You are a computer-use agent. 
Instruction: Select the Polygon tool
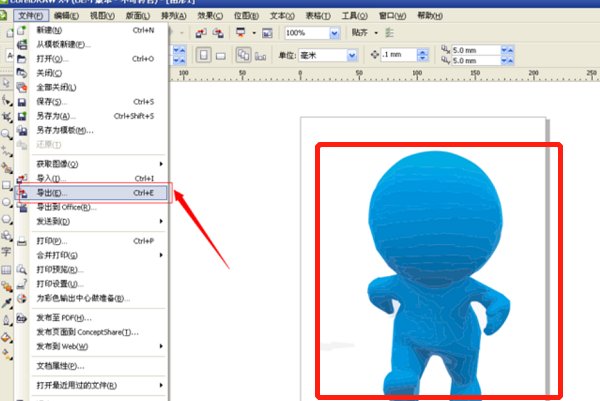click(x=6, y=219)
